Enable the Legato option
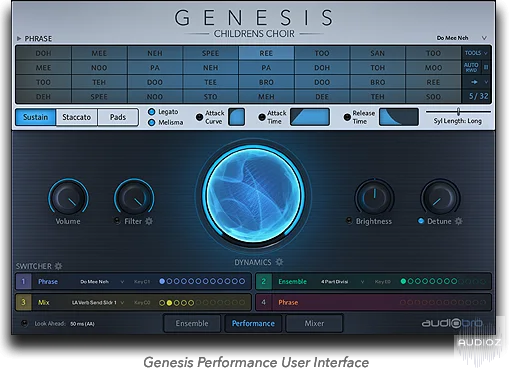512x377 pixels. (x=152, y=112)
